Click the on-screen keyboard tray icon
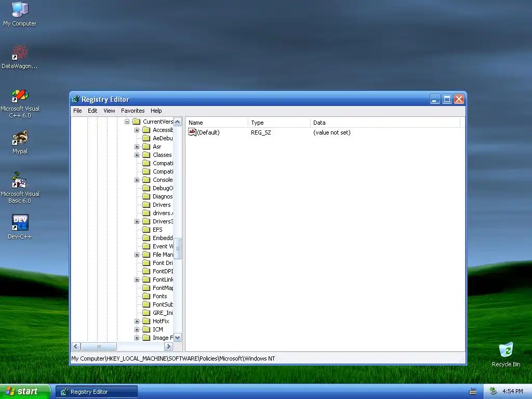532x399 pixels. click(473, 392)
